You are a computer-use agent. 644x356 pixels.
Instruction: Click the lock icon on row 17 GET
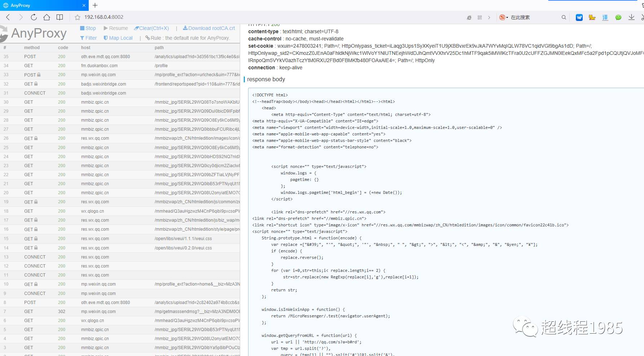pyautogui.click(x=36, y=220)
